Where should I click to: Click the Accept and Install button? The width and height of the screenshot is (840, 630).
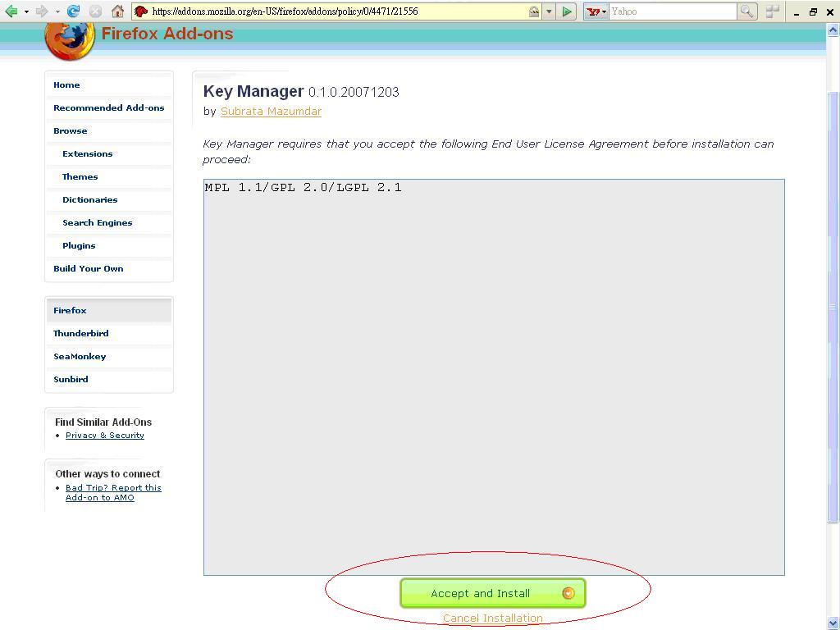pos(492,593)
